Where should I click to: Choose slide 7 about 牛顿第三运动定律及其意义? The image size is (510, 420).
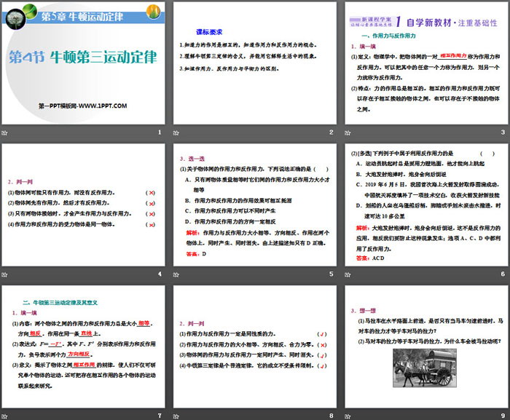[x=83, y=346]
